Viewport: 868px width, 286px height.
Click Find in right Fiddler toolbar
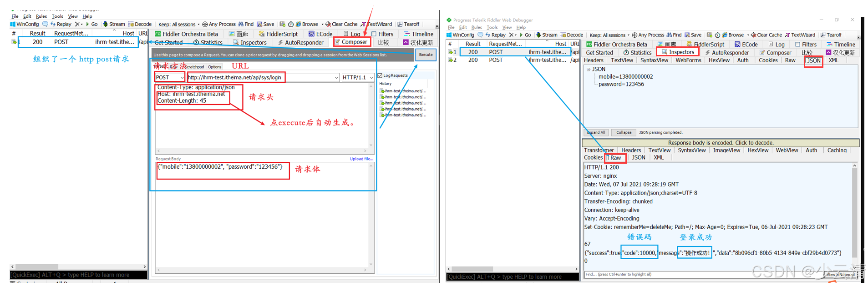click(x=674, y=35)
